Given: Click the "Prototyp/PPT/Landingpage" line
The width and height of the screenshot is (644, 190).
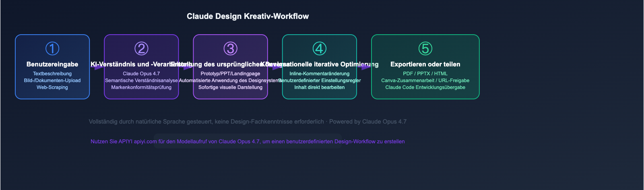Looking at the screenshot, I should (x=230, y=74).
